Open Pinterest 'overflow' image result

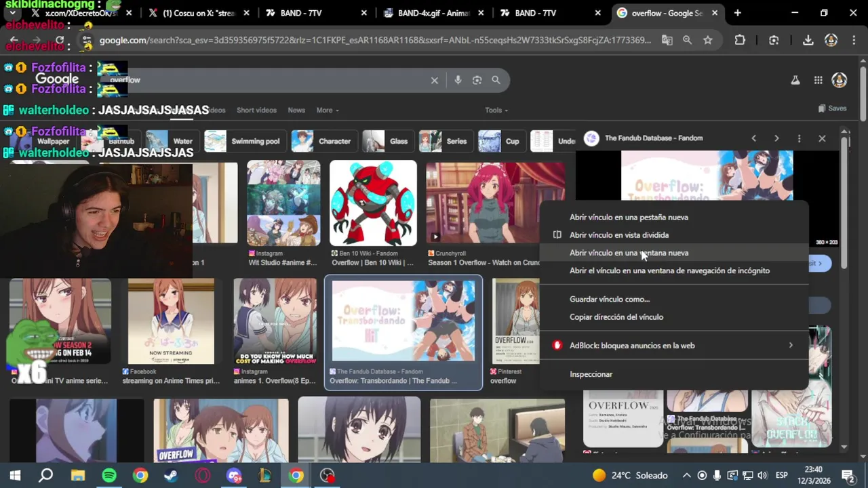point(515,321)
